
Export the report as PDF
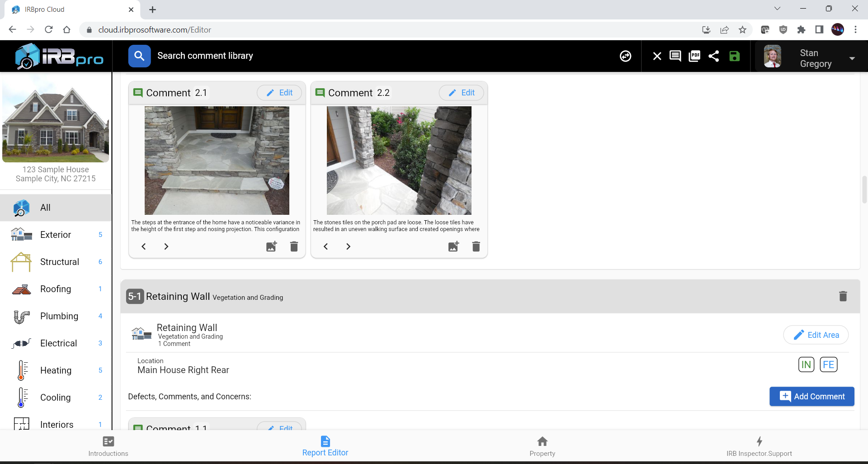694,56
